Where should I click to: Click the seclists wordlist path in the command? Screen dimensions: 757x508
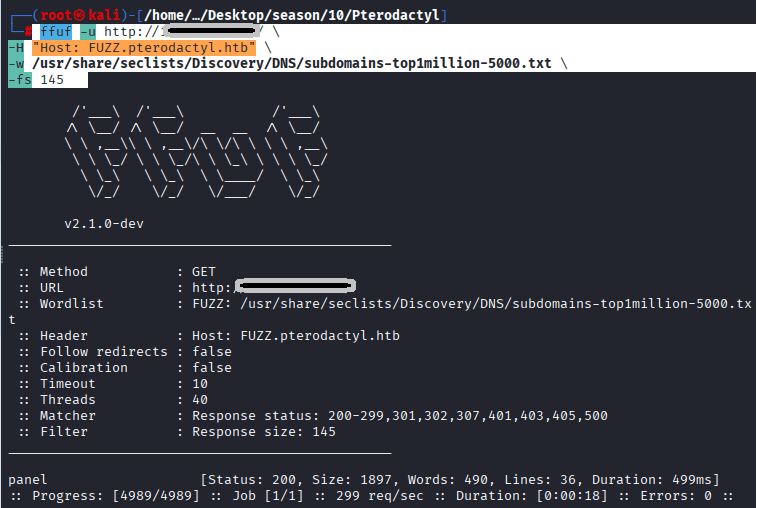tap(291, 64)
